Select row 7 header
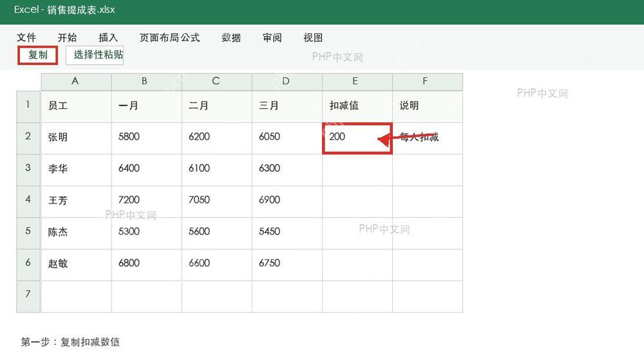This screenshot has height=363, width=644. (x=28, y=296)
